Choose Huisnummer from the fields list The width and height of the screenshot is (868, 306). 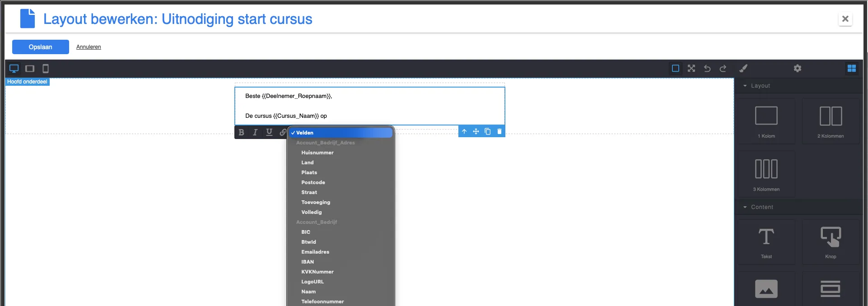pyautogui.click(x=341, y=153)
